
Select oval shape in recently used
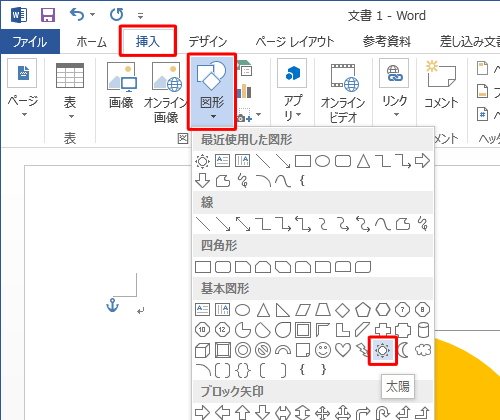[323, 161]
